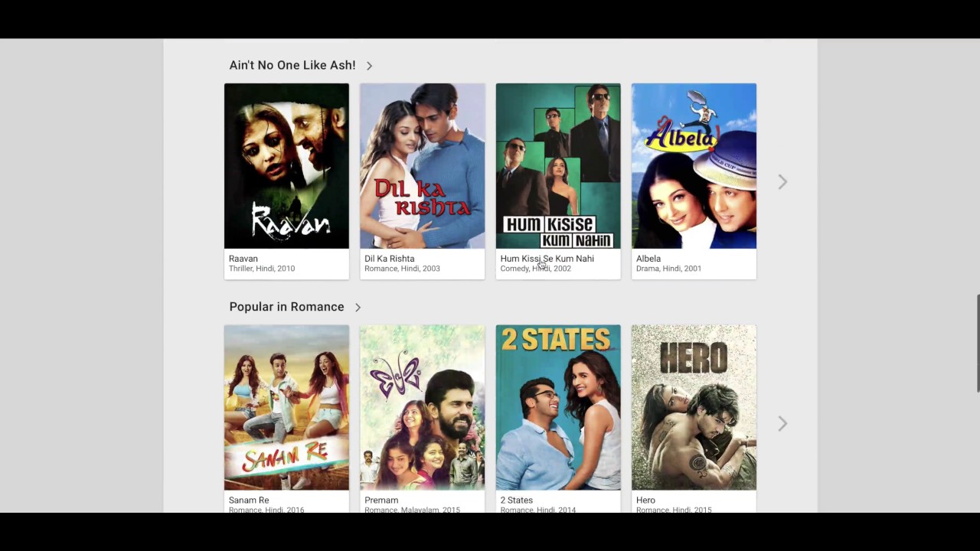Click the Sanam Re title text
Viewport: 980px width, 551px height.
249,500
